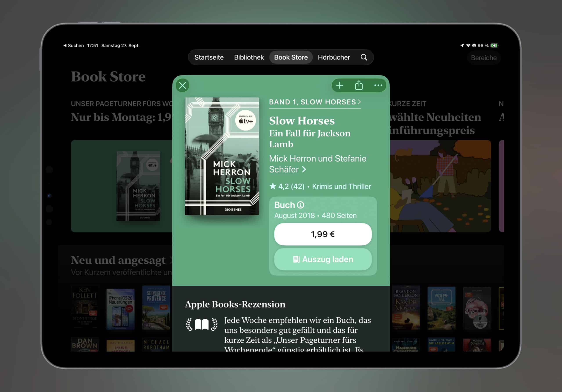The height and width of the screenshot is (392, 562).
Task: Tap the Slow Horses cover in detail card
Action: point(222,156)
